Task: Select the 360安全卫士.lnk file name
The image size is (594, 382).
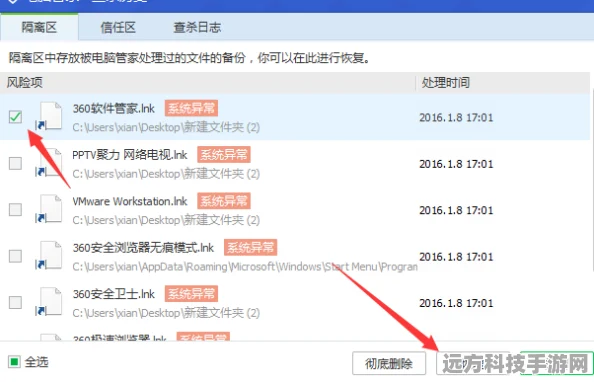Action: click(x=114, y=294)
